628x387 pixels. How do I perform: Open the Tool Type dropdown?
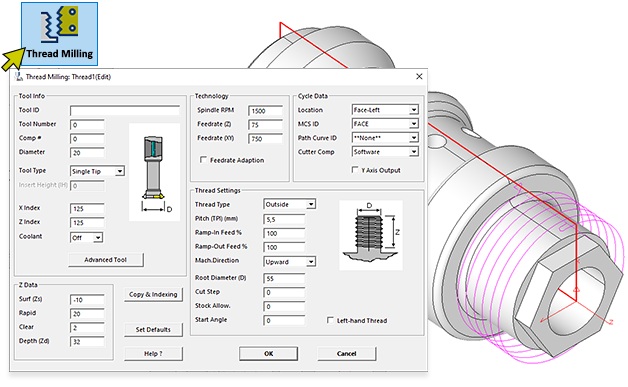[x=97, y=171]
